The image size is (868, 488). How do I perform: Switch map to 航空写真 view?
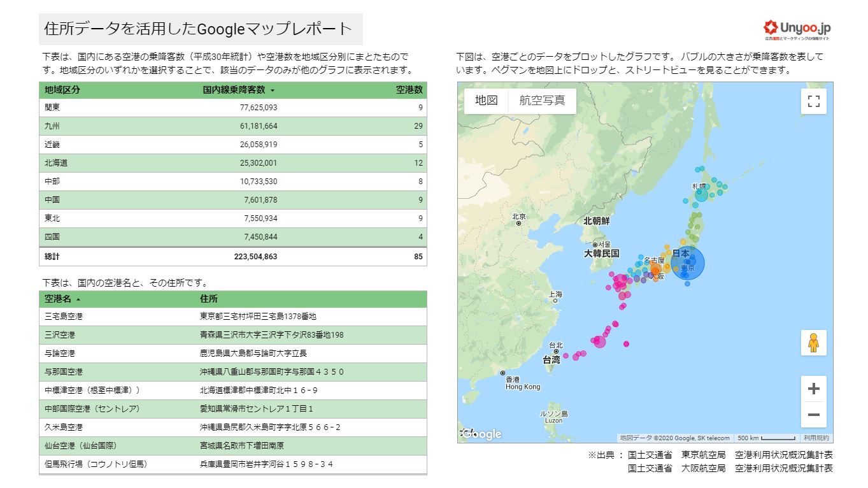[x=542, y=101]
